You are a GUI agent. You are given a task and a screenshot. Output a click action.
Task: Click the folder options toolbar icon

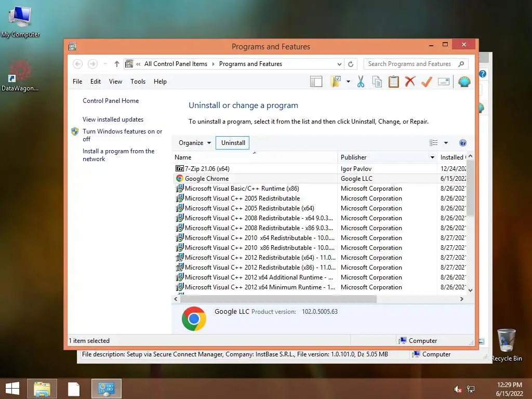(336, 82)
